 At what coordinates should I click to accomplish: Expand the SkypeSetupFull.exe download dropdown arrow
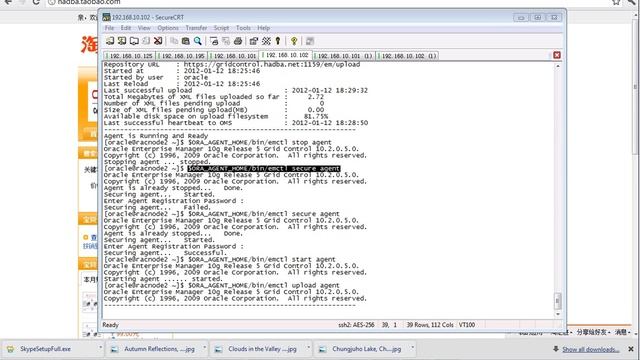(100, 348)
